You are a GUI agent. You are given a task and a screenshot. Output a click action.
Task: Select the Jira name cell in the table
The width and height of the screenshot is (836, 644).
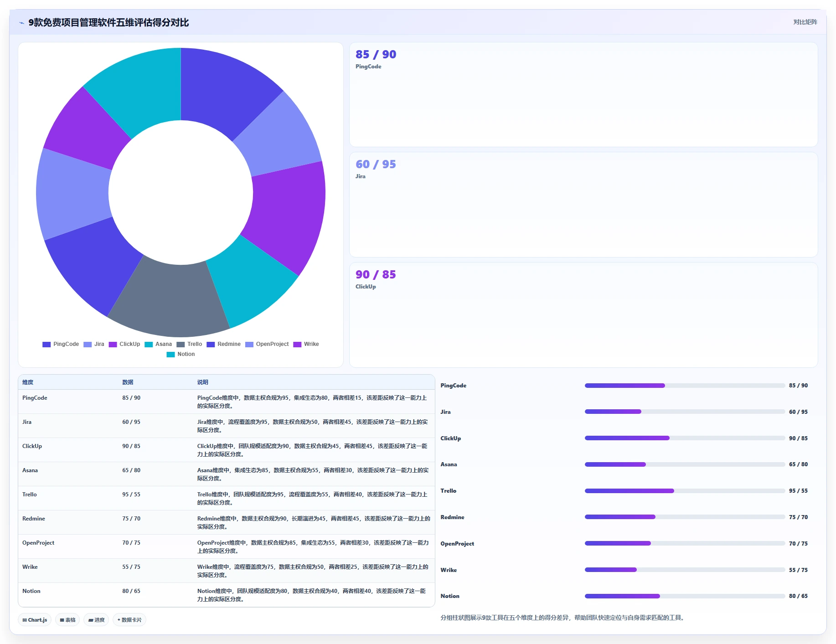point(27,422)
